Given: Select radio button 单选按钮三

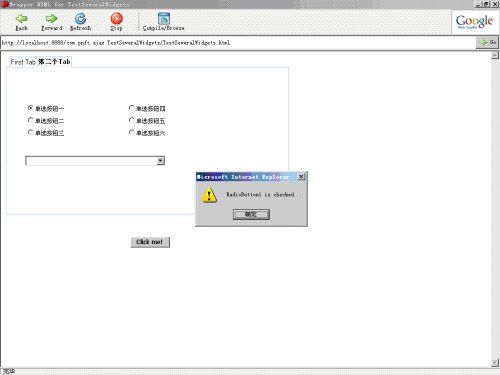Looking at the screenshot, I should 30,132.
